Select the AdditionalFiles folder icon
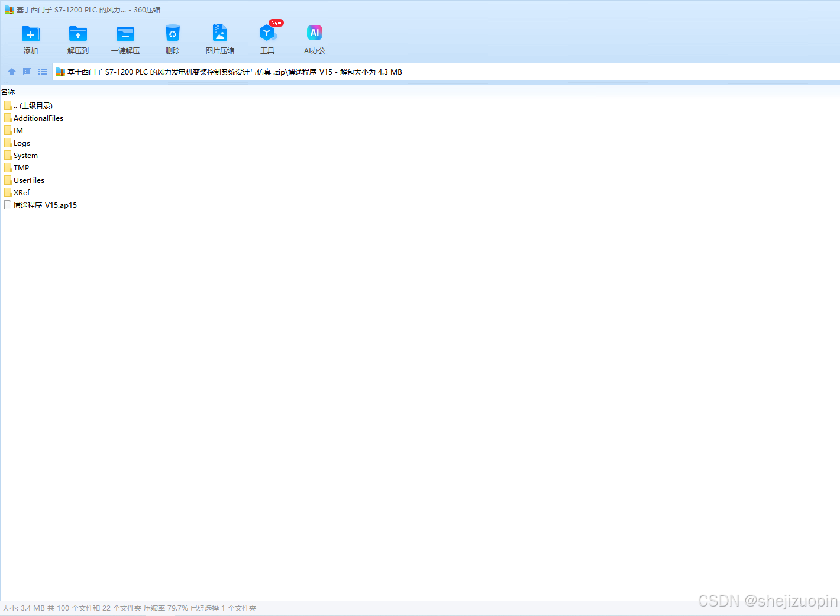 [x=8, y=118]
